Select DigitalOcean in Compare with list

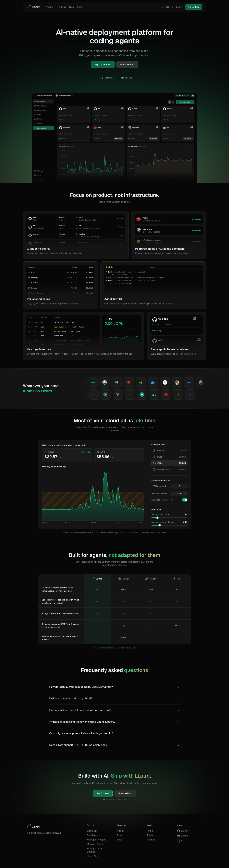pyautogui.click(x=169, y=469)
